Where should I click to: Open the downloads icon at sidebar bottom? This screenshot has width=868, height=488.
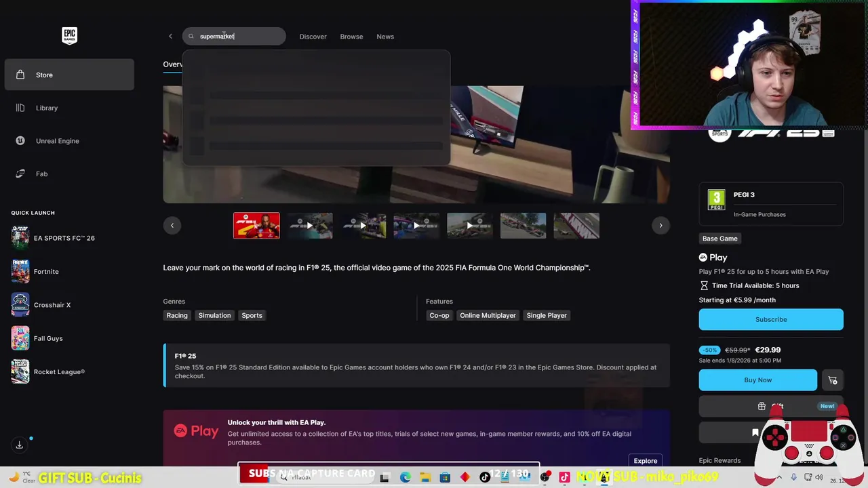coord(20,445)
